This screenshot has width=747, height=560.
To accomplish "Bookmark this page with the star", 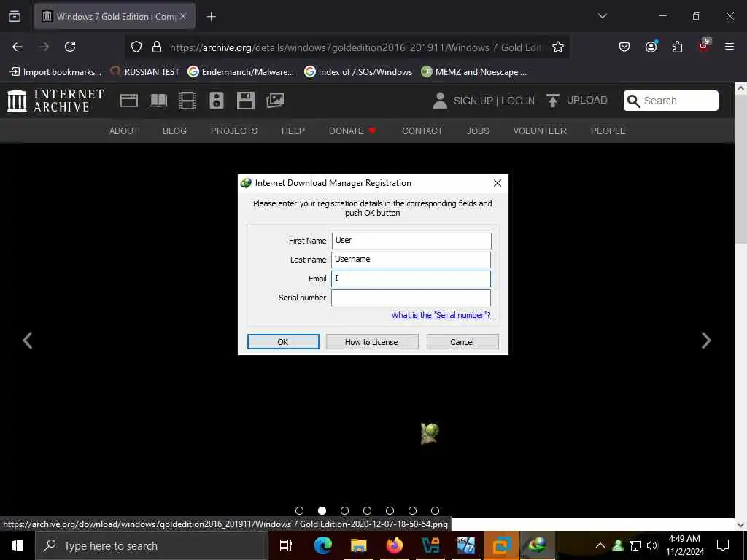I will (558, 47).
